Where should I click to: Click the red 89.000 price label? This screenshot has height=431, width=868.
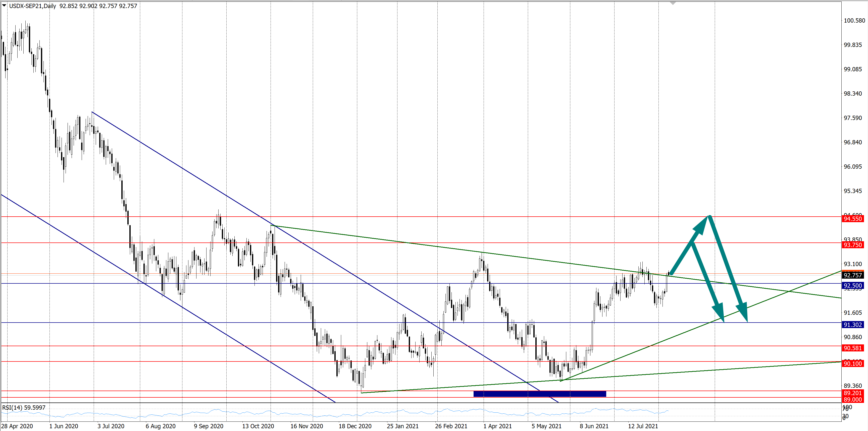coord(852,400)
